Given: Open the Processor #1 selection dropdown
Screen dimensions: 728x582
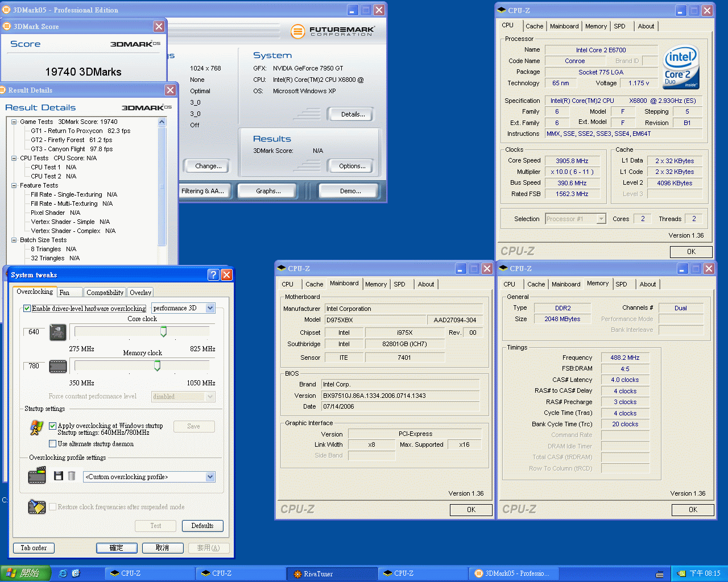Looking at the screenshot, I should click(x=601, y=219).
